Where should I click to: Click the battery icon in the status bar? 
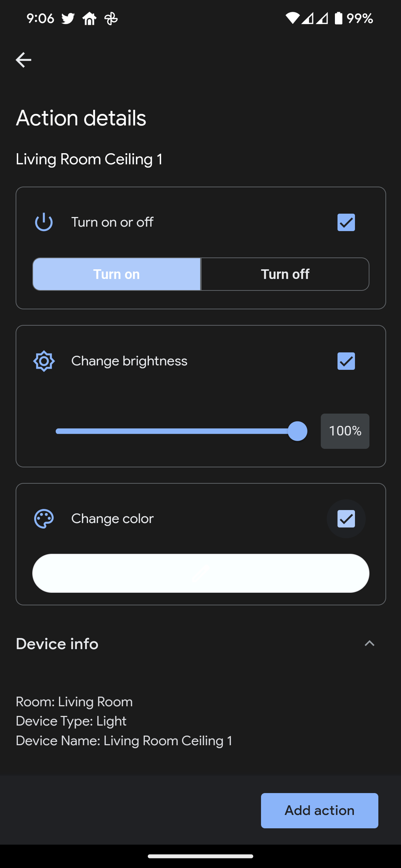click(x=339, y=18)
